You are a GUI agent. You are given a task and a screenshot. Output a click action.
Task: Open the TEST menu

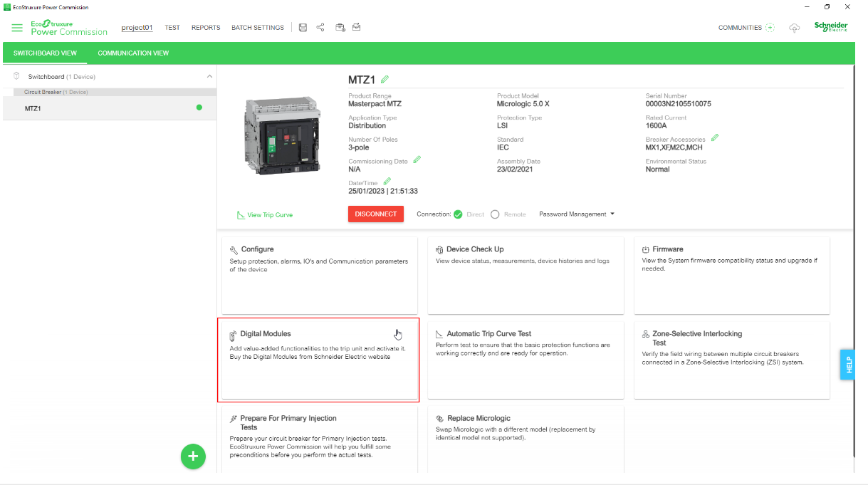click(x=172, y=28)
